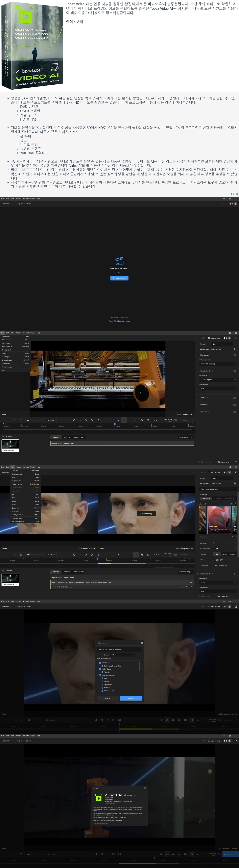Enable the Stabilization toggle in the side panel
Image resolution: width=239 pixels, height=868 pixels.
(x=234, y=405)
